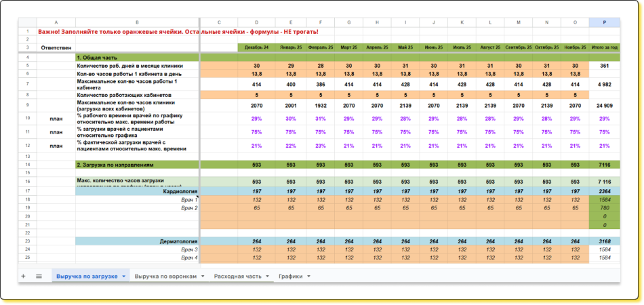The height and width of the screenshot is (305, 644).
Task: Select column P header
Action: pos(603,22)
